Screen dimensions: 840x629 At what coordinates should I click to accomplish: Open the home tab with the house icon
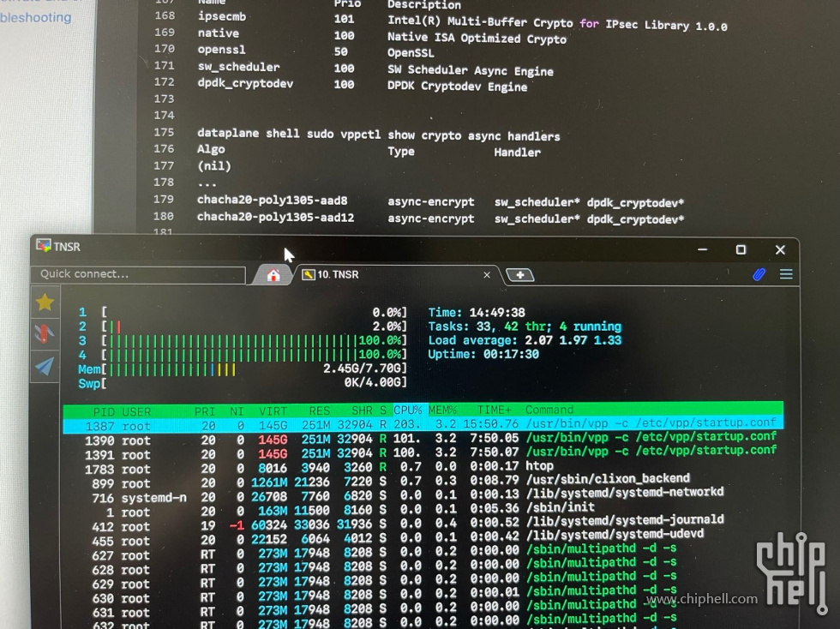coord(273,275)
